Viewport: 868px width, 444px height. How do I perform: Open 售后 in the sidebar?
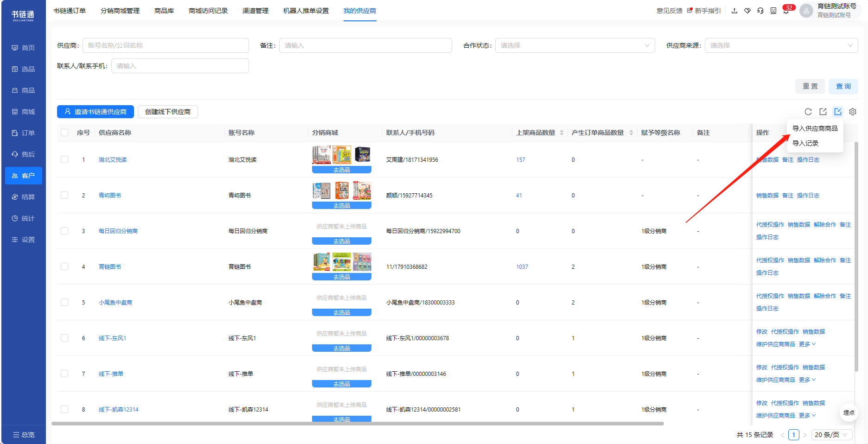point(24,154)
